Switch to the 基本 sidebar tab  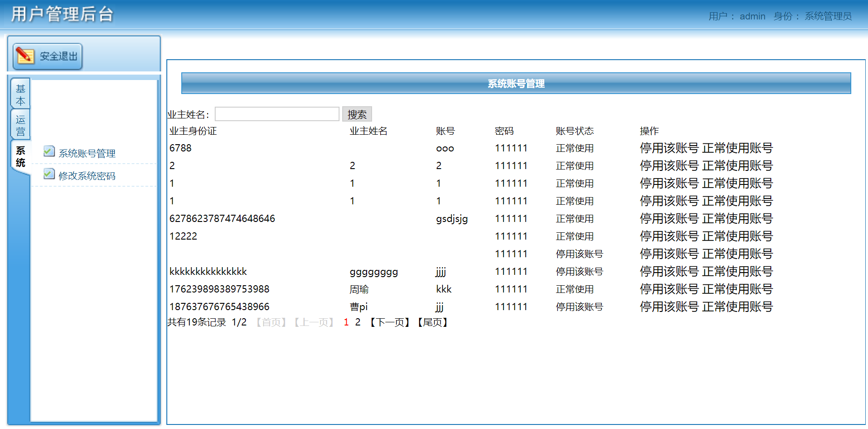[x=20, y=94]
